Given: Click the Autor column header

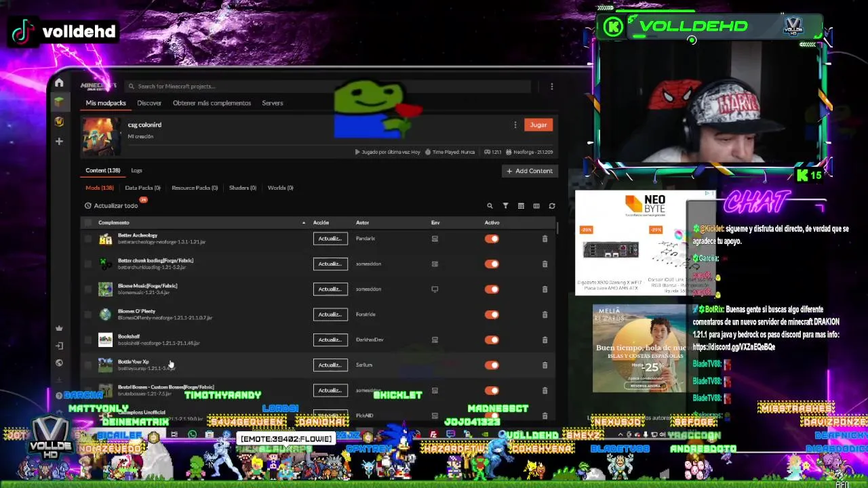Looking at the screenshot, I should (362, 223).
